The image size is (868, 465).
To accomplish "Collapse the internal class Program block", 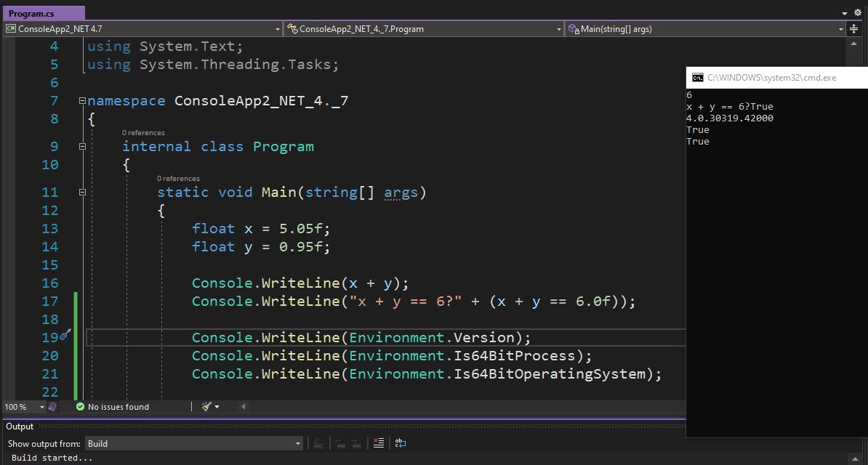I will (82, 147).
